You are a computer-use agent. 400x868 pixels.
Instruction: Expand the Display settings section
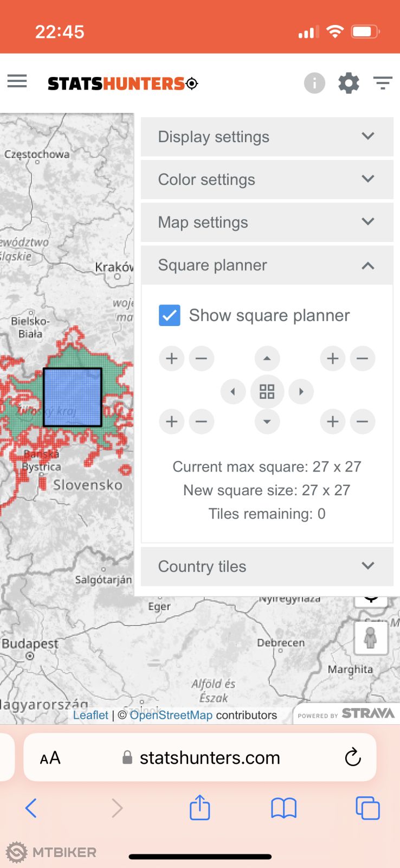[267, 137]
